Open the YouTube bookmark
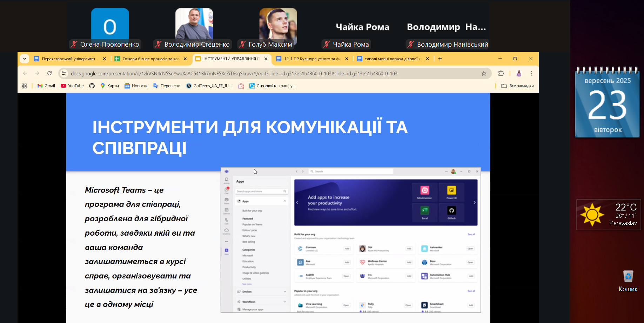This screenshot has width=644, height=323. pyautogui.click(x=72, y=86)
